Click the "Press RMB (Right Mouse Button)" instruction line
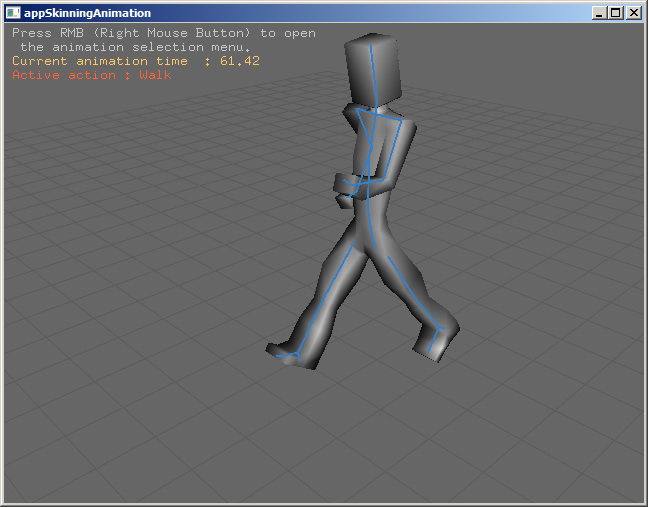This screenshot has width=648, height=507. click(163, 33)
